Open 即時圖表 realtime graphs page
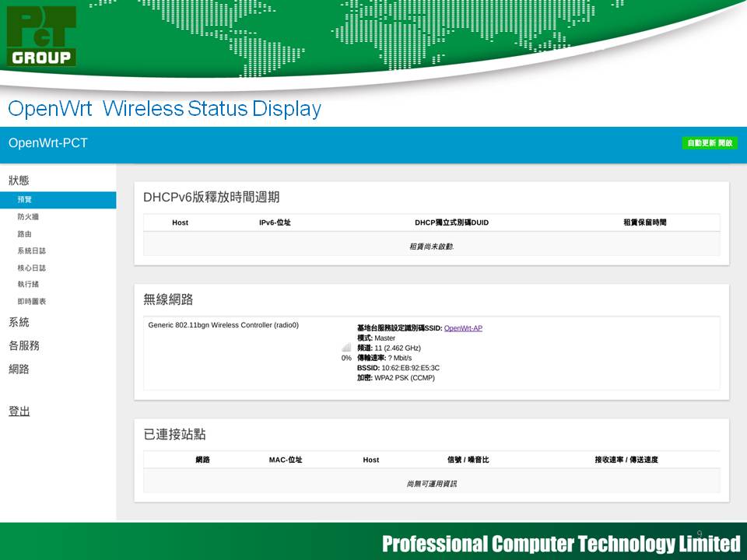 pyautogui.click(x=31, y=302)
